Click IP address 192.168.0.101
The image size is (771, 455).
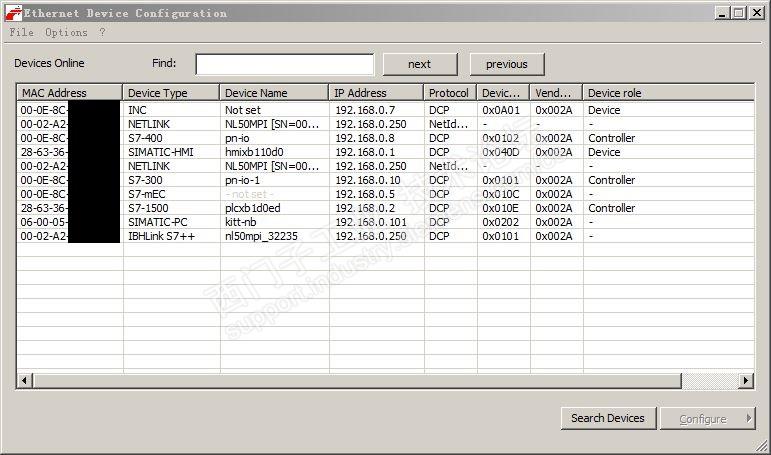pyautogui.click(x=371, y=222)
